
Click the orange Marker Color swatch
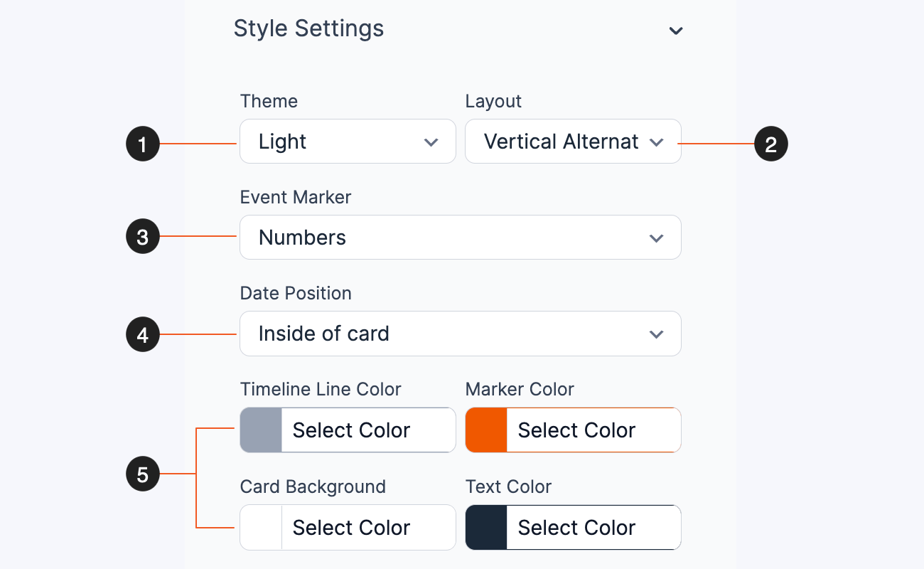[x=485, y=430]
